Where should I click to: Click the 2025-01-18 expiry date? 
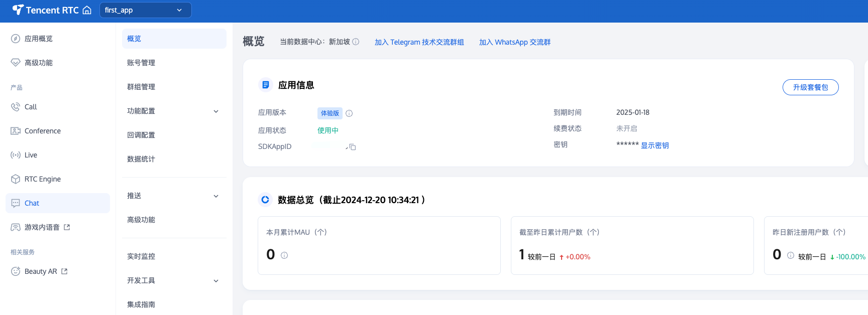(633, 112)
